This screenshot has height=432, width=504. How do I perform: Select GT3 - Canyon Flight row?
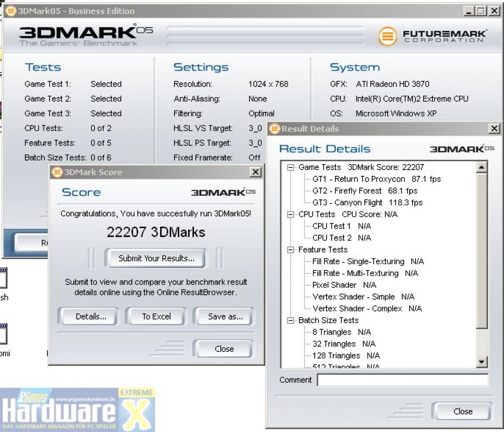point(367,202)
